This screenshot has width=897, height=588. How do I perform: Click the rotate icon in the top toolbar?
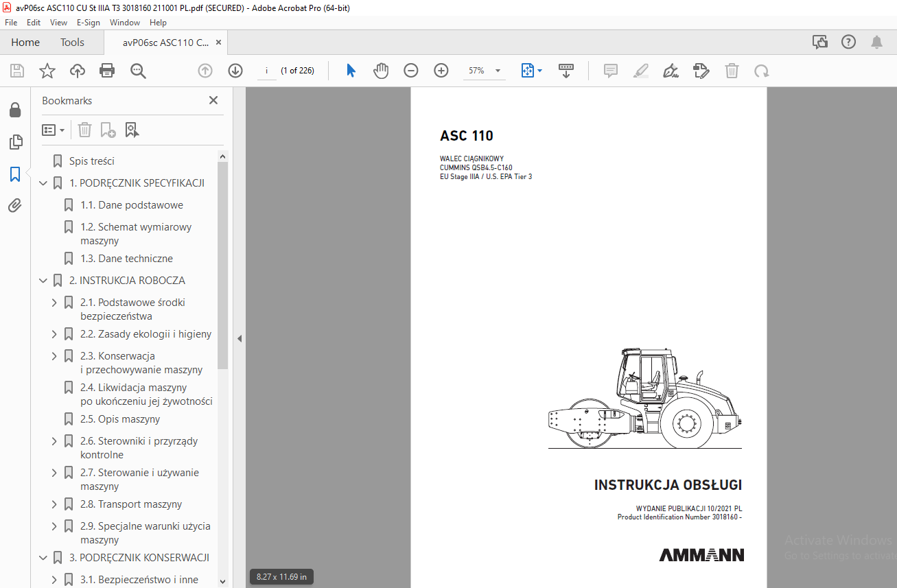761,71
